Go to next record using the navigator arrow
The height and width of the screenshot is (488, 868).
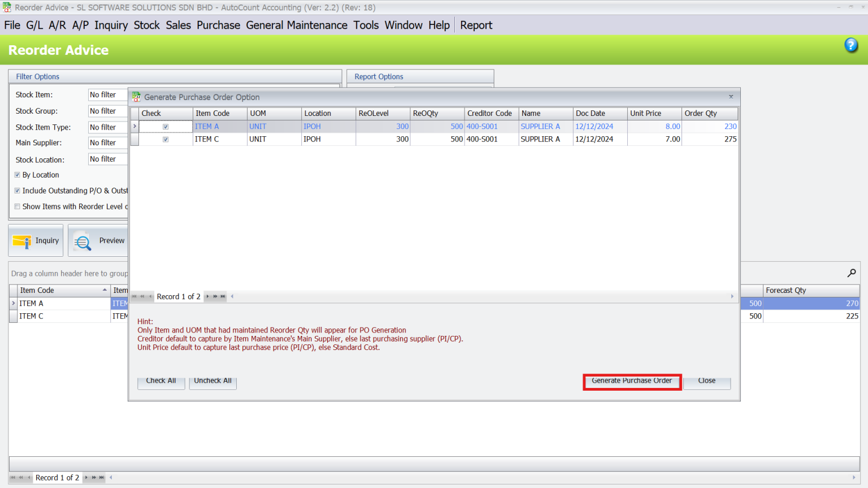point(207,296)
